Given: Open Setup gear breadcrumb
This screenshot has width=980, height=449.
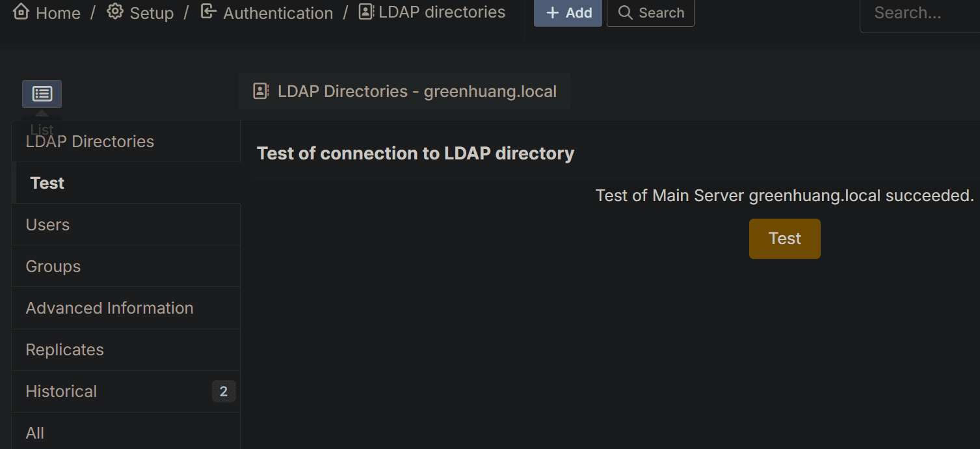Looking at the screenshot, I should point(115,12).
